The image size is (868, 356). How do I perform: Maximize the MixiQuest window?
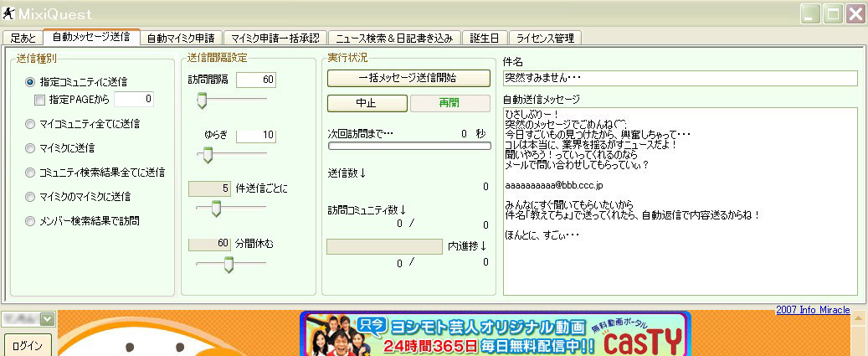point(832,13)
